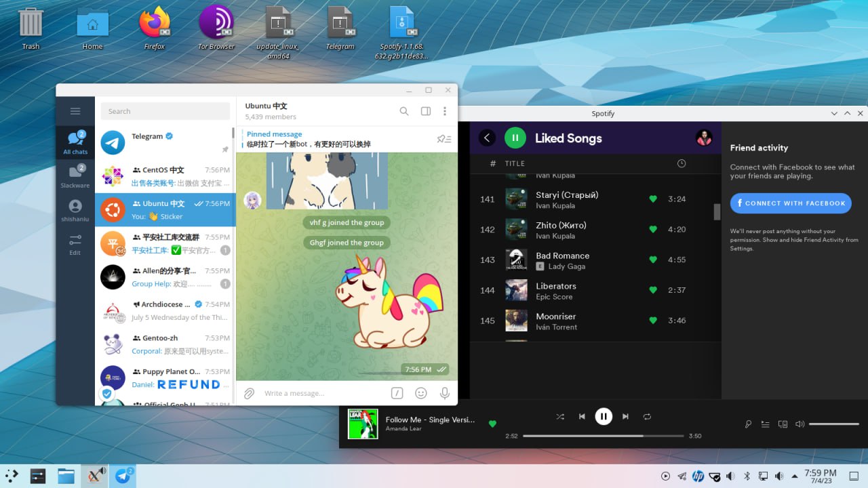Viewport: 868px width, 488px height.
Task: Open the Spotify play queue
Action: (x=766, y=424)
